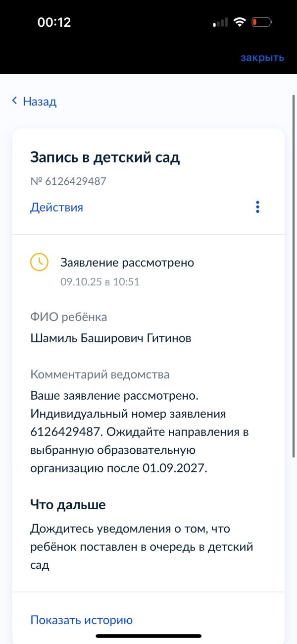Screen dimensions: 297x644
Task: Tap the yellow clock status icon
Action: point(40,262)
